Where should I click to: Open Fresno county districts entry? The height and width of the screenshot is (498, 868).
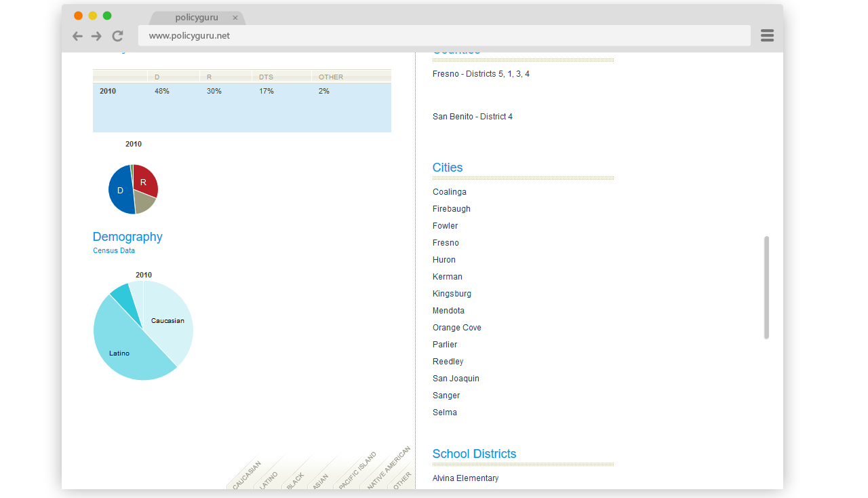pos(481,74)
